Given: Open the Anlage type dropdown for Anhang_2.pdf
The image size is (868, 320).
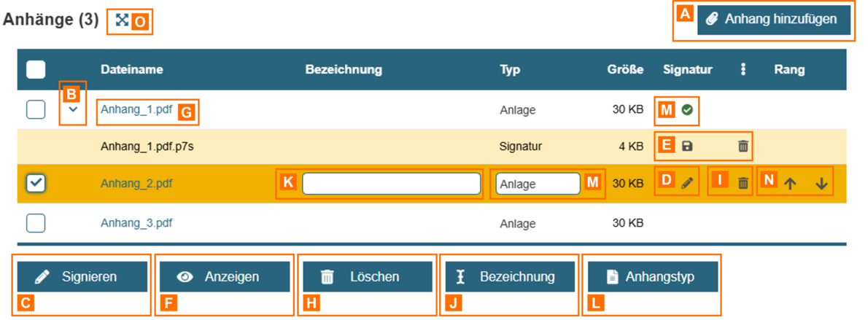Looking at the screenshot, I should pyautogui.click(x=538, y=184).
